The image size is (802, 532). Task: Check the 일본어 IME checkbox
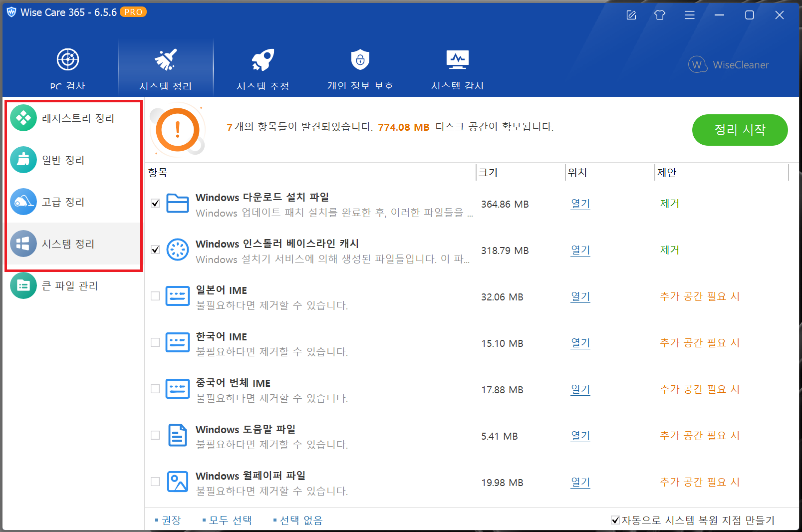155,296
